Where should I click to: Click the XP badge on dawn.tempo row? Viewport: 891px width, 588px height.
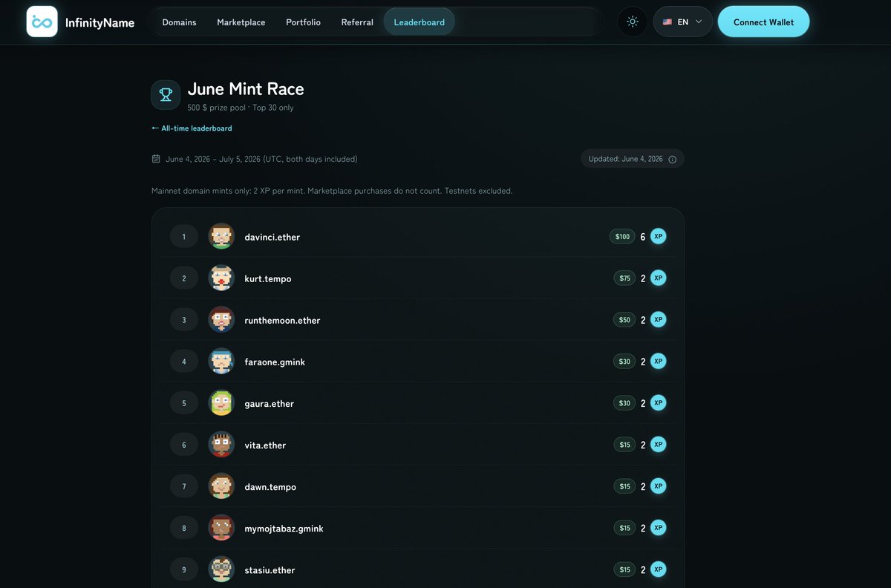pyautogui.click(x=658, y=486)
